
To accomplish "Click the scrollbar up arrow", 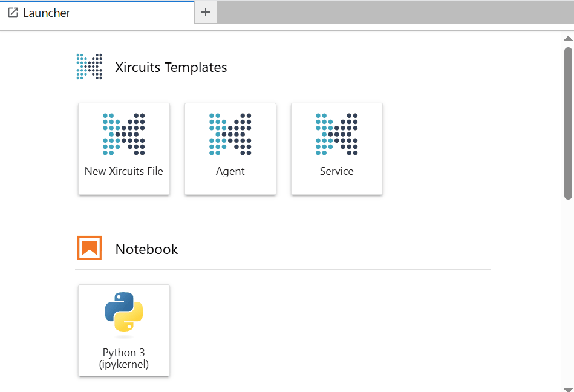I will pos(568,38).
